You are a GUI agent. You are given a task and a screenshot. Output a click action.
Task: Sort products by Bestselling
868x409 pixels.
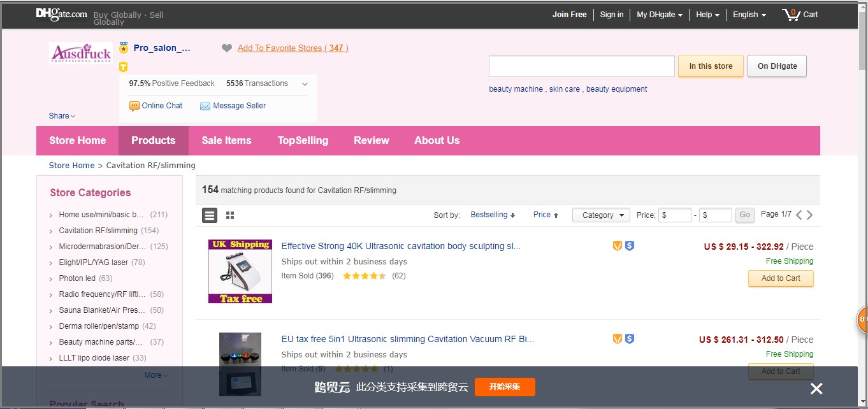[x=493, y=215]
